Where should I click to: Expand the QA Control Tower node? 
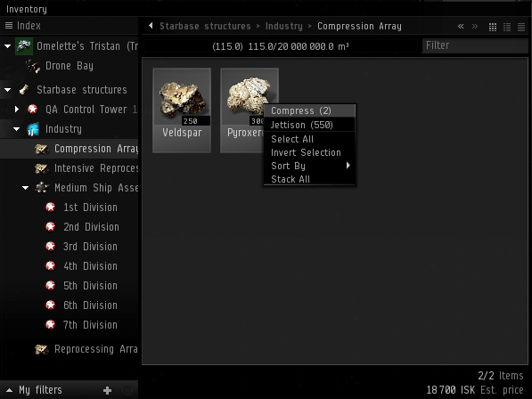click(x=17, y=110)
